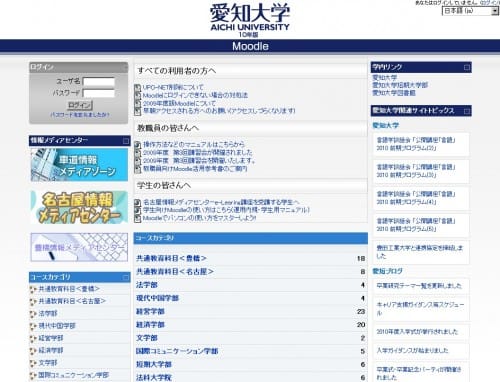Click page icon beside Moodleでパソコンの使い方 link

click(x=138, y=218)
